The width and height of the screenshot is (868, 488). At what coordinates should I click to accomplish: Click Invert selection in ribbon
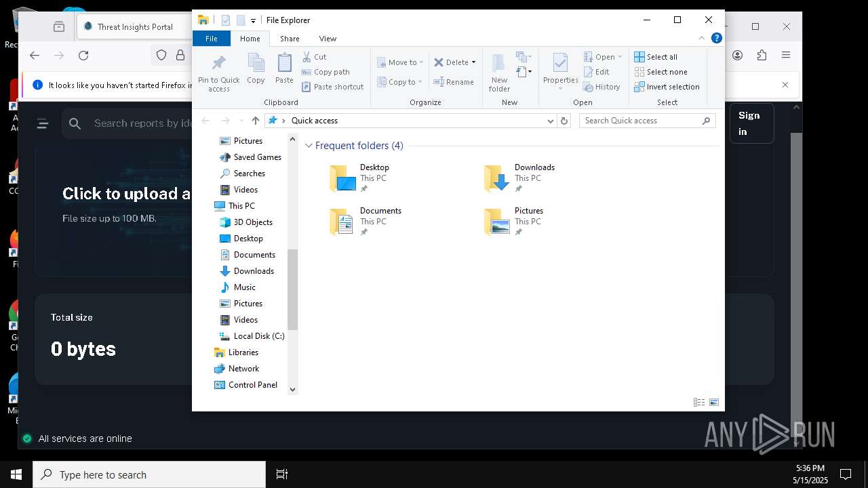(667, 87)
